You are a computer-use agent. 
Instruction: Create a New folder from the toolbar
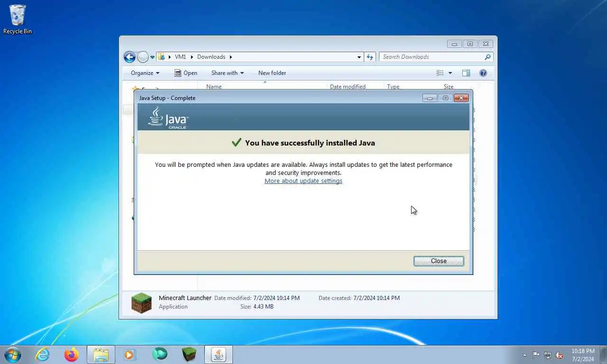272,73
